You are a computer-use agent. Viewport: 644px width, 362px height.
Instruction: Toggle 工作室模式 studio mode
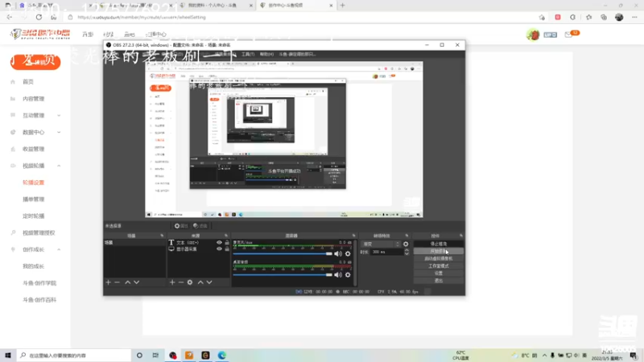click(438, 266)
